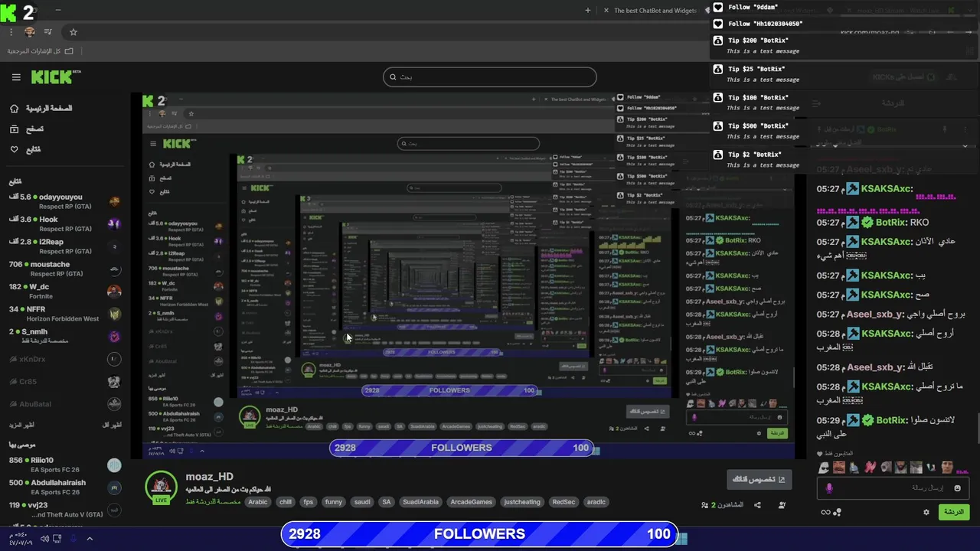
Task: Click the taskbar microphone indicator
Action: pos(74,539)
